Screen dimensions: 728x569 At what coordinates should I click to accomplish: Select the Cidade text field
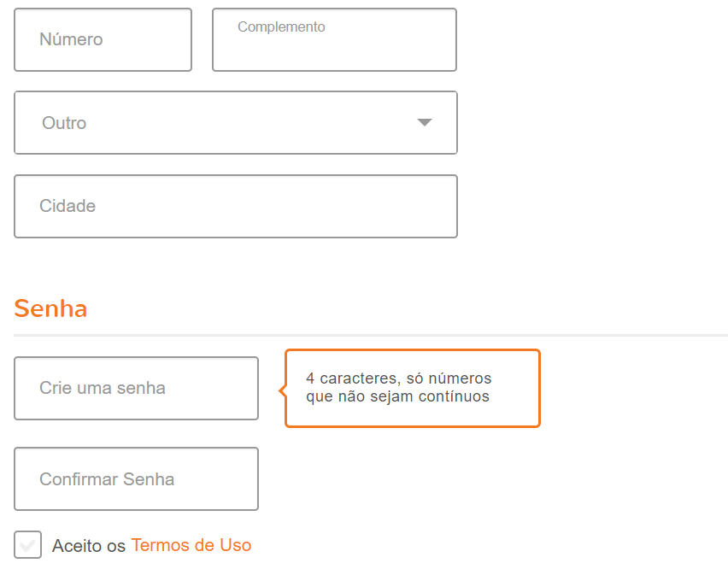[x=235, y=207]
